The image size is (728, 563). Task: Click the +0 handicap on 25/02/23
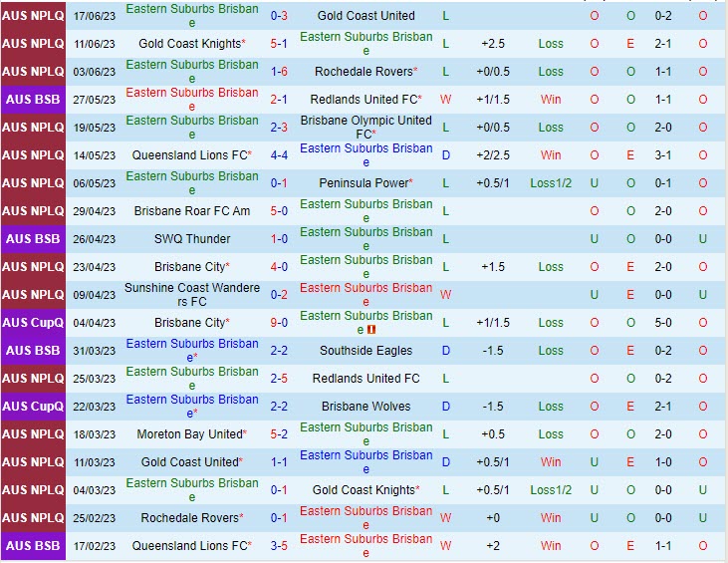tap(493, 517)
